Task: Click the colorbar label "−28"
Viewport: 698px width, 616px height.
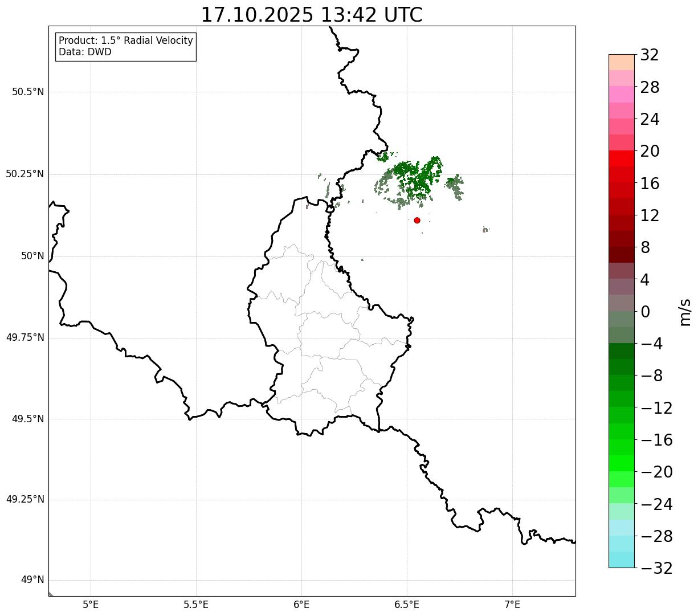Action: [656, 536]
